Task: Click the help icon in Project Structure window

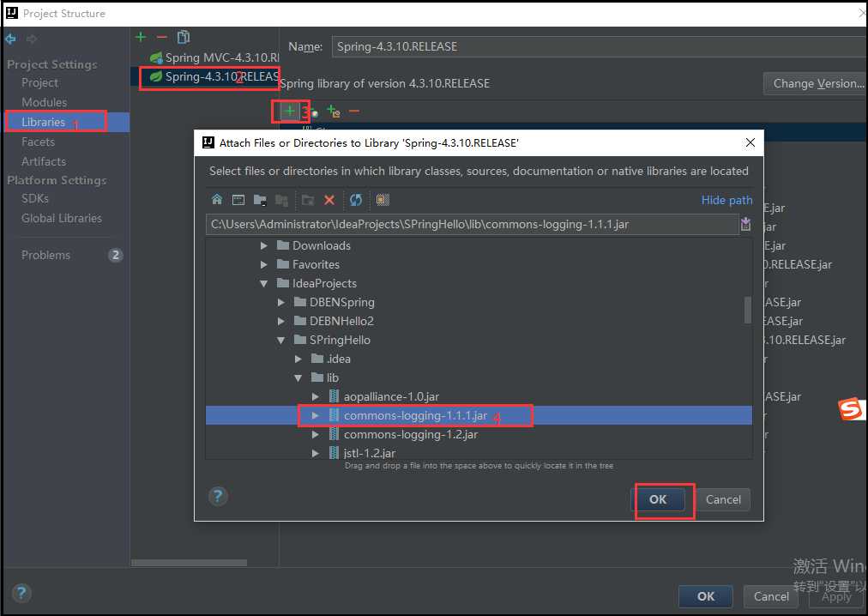Action: click(x=21, y=594)
